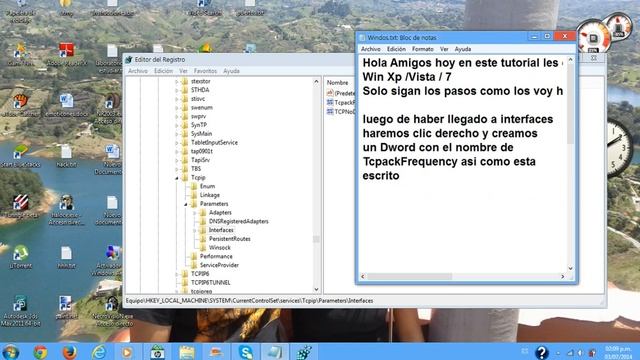The height and width of the screenshot is (360, 640).
Task: Open Internet Explorer from the taskbar
Action: click(x=98, y=352)
